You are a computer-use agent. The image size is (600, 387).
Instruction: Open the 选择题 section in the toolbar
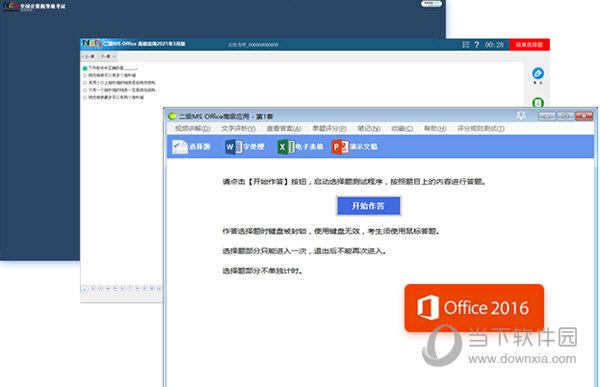pyautogui.click(x=191, y=147)
